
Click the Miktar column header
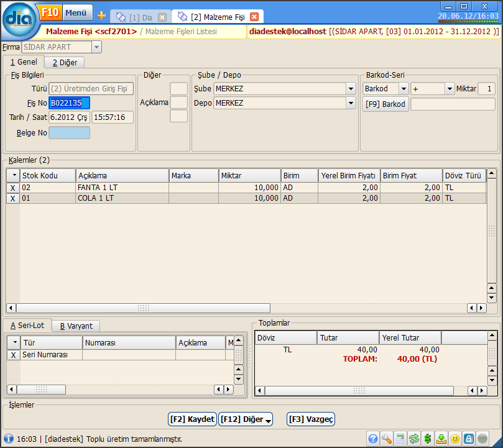click(x=249, y=175)
